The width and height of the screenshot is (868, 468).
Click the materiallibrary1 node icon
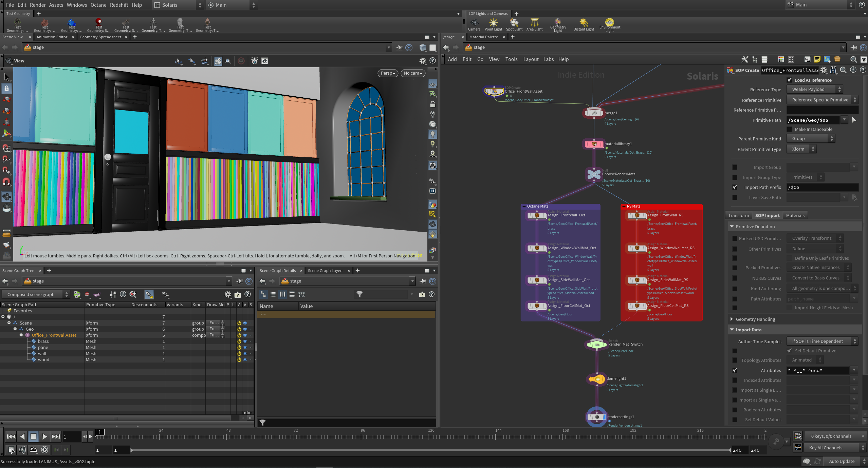[x=594, y=144]
